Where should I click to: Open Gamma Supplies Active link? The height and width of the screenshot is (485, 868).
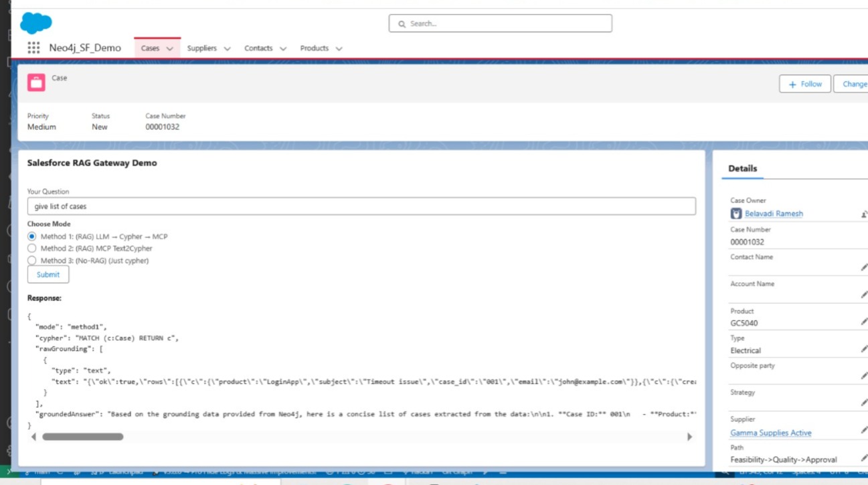(771, 433)
